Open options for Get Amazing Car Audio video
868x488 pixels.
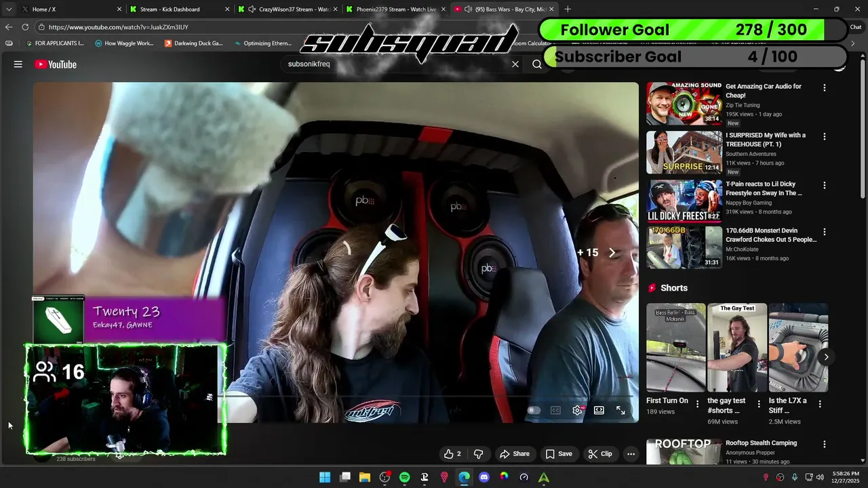coord(825,88)
